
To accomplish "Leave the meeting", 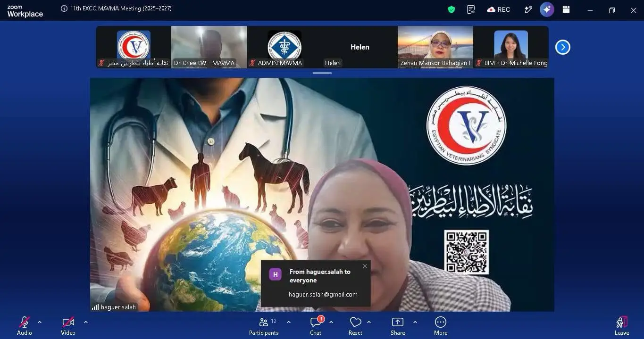I will point(622,325).
